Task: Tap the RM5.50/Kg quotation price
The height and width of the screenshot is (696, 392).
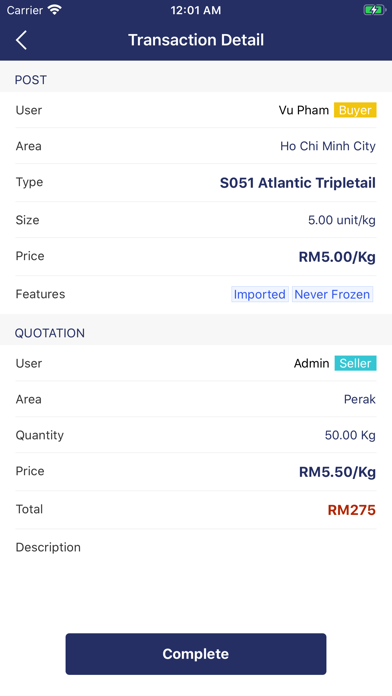Action: (337, 472)
